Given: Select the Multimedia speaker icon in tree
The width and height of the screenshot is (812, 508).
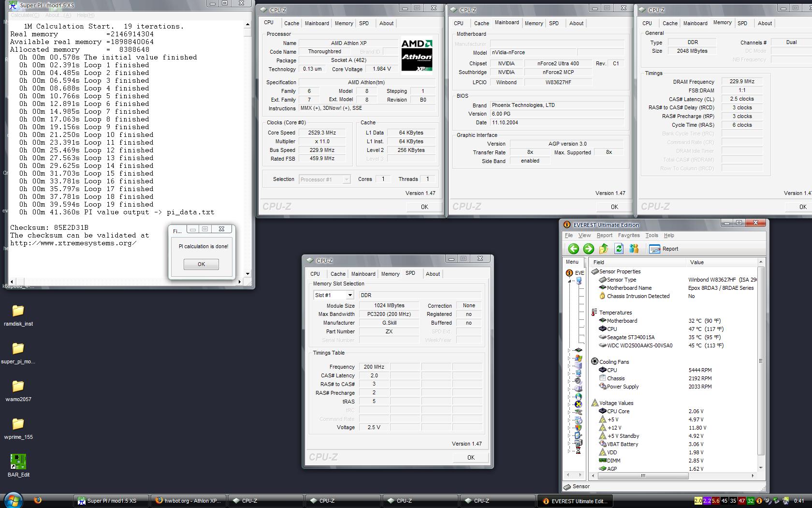Looking at the screenshot, I should [x=578, y=381].
